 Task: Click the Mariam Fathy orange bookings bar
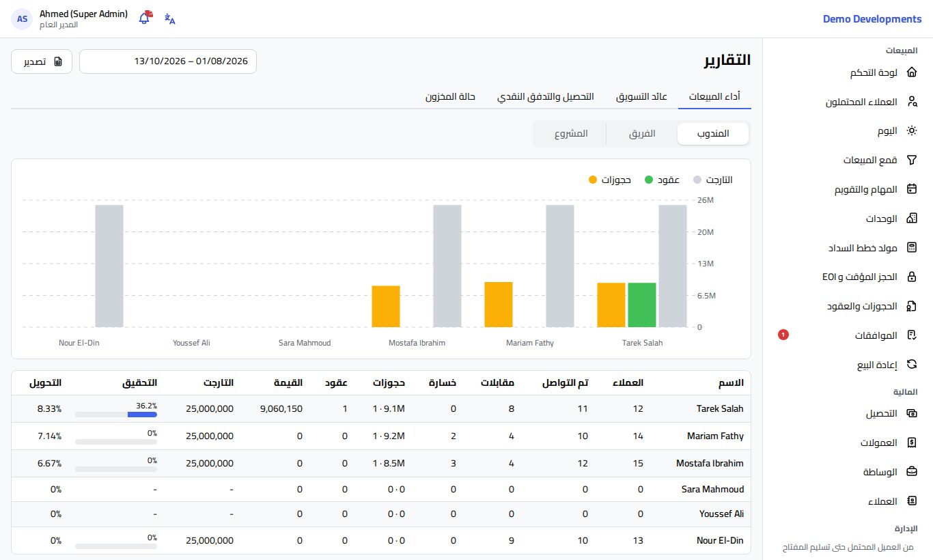point(499,305)
